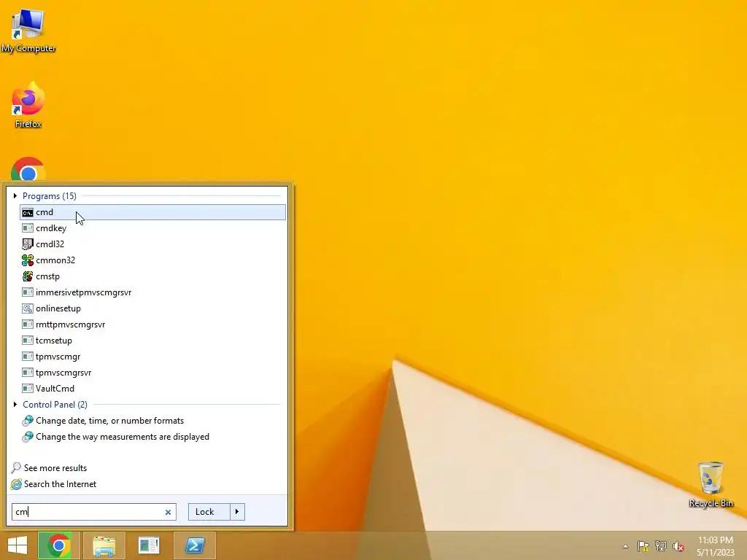
Task: Collapse the Programs (15) group arrow
Action: coord(15,196)
